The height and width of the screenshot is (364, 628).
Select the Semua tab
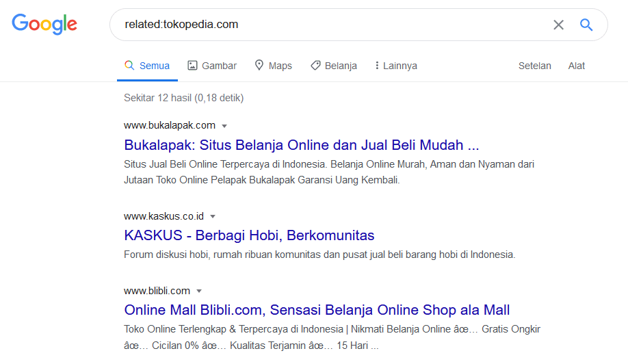[x=147, y=66]
